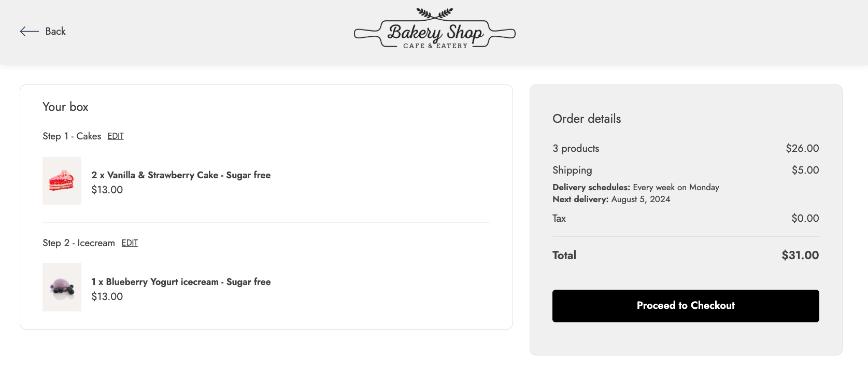Click the Delivery schedules text

coord(635,188)
